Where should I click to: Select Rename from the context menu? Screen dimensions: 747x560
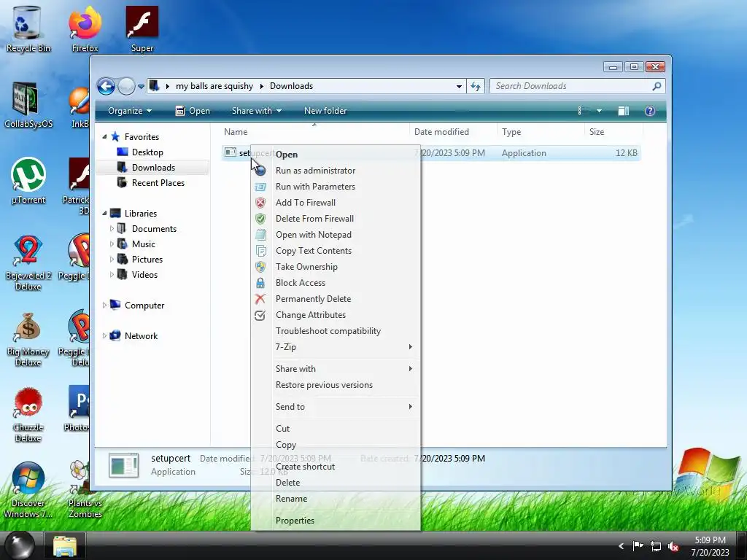click(x=336, y=499)
